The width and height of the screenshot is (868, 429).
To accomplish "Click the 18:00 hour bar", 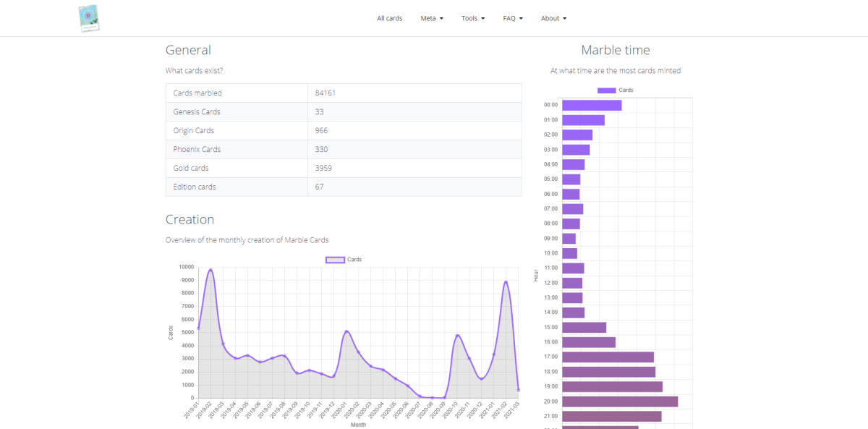I will tap(608, 372).
